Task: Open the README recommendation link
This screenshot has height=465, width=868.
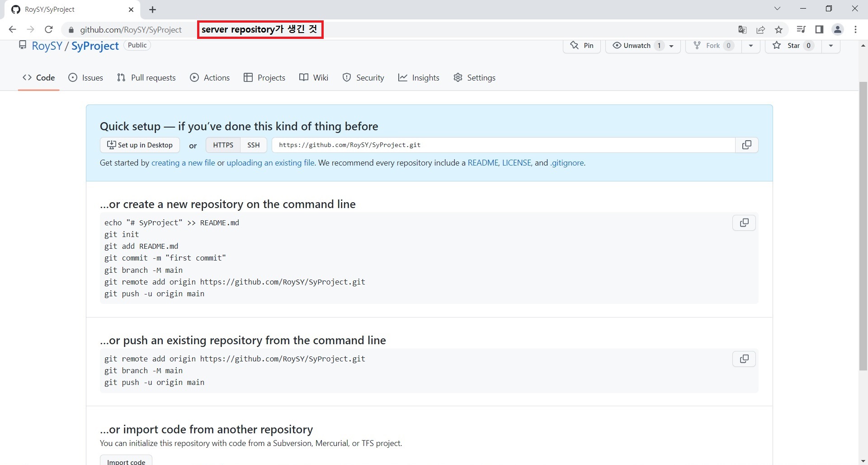Action: (483, 163)
